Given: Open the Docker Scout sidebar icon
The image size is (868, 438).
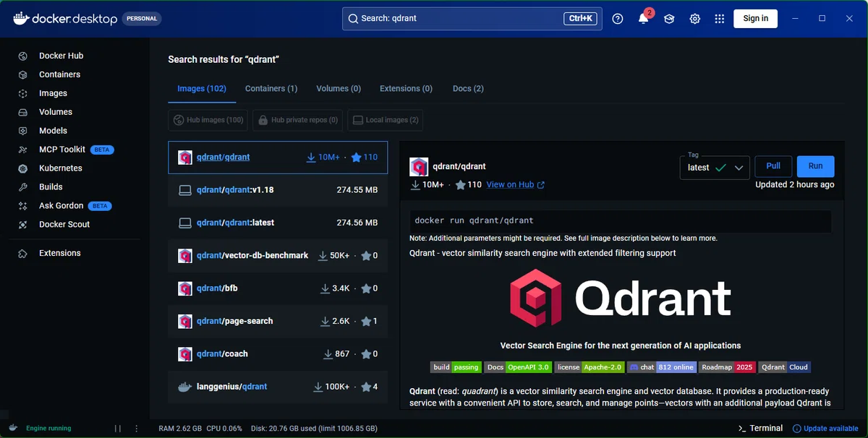Looking at the screenshot, I should click(x=23, y=224).
